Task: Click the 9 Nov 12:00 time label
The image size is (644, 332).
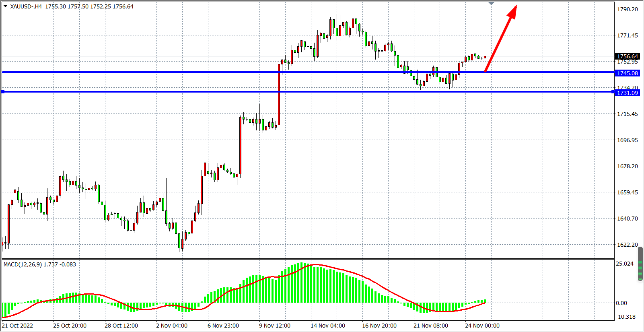Action: (x=275, y=326)
